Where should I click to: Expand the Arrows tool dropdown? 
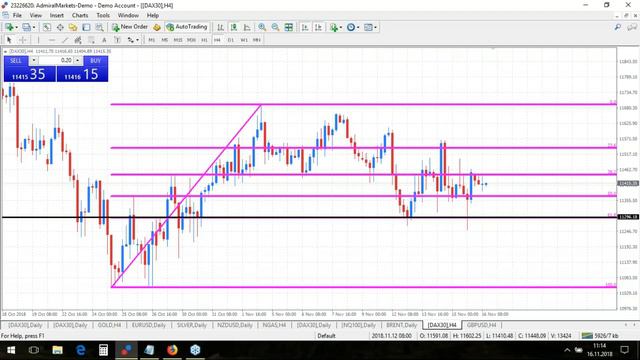[x=138, y=40]
